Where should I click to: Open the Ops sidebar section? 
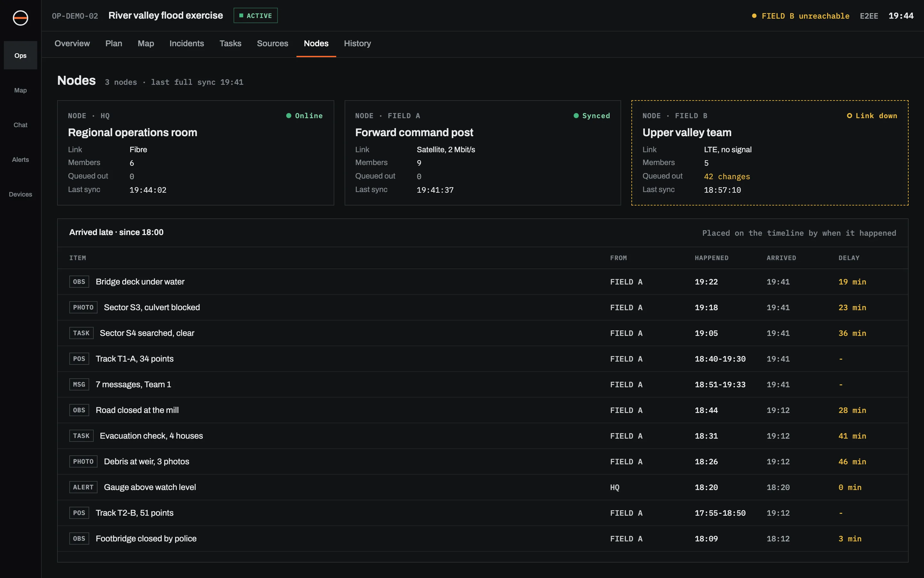[20, 56]
